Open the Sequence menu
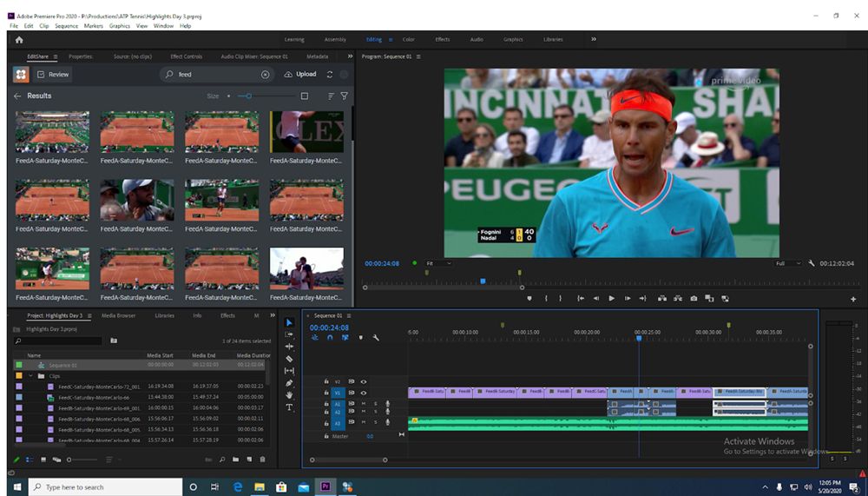Image resolution: width=868 pixels, height=496 pixels. [x=66, y=26]
